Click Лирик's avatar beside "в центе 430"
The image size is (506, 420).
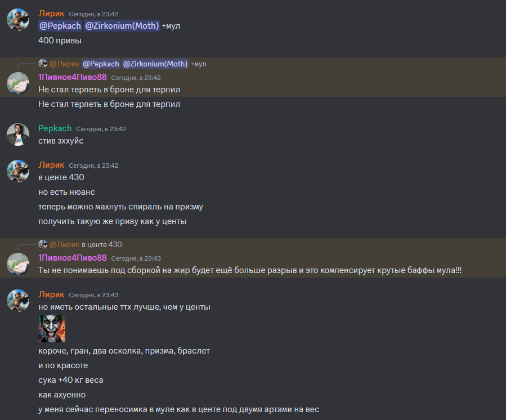click(x=18, y=171)
